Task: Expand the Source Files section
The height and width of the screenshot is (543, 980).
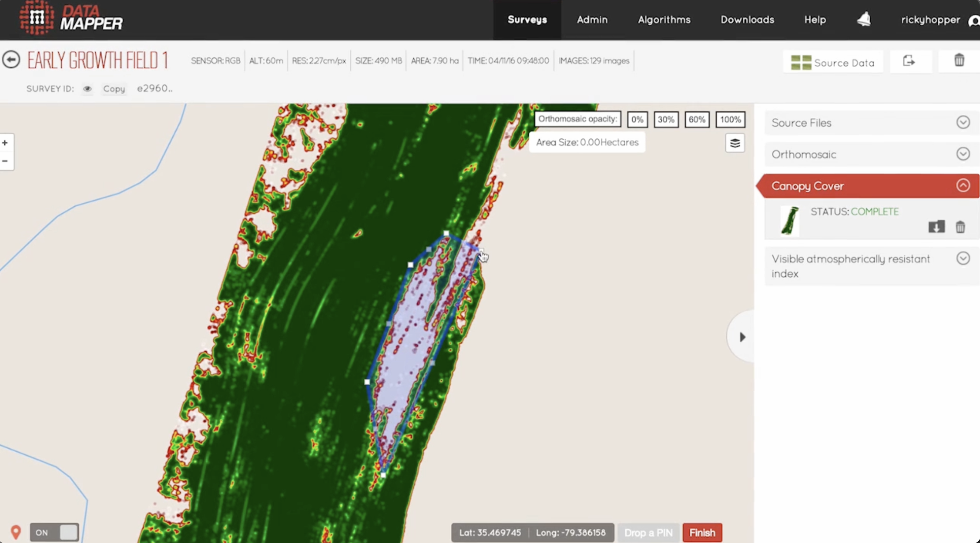Action: 963,123
